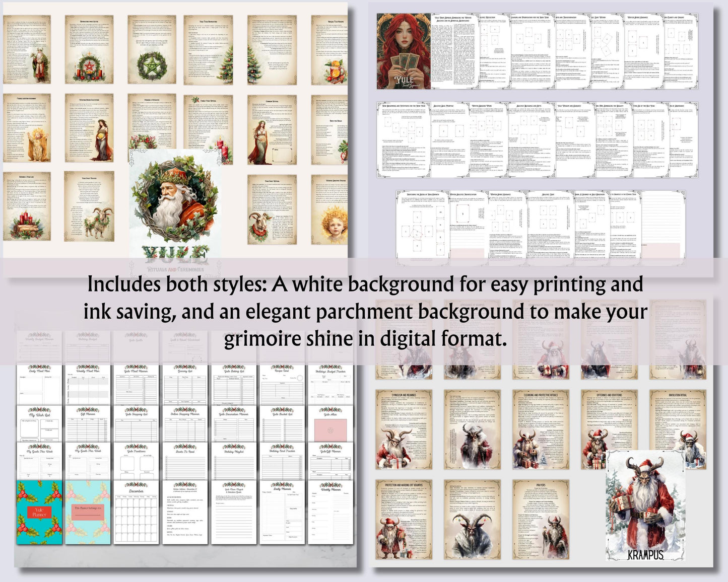Open the Burning a Yule Log page
Screen dimensions: 728x582
(27, 206)
